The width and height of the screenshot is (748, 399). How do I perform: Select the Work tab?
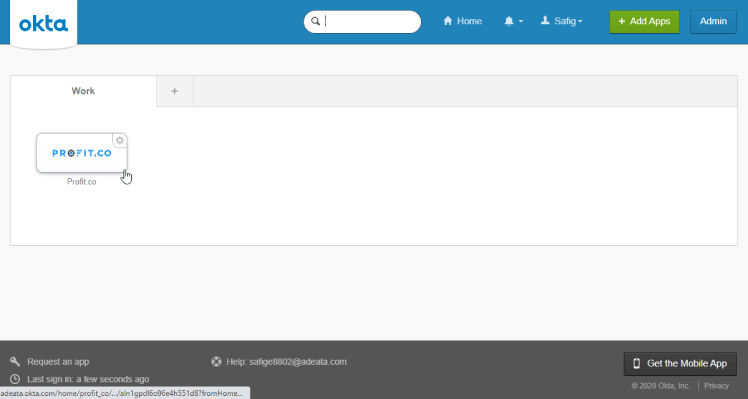click(x=83, y=91)
